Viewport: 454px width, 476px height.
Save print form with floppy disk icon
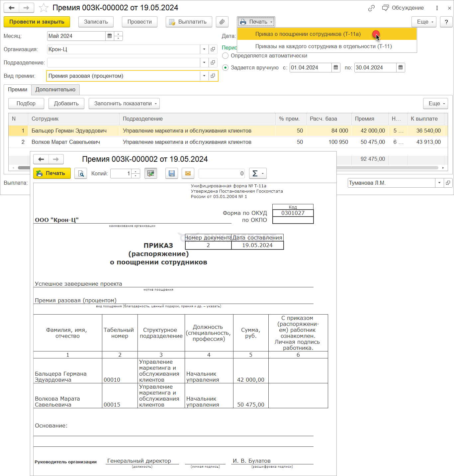tap(172, 173)
